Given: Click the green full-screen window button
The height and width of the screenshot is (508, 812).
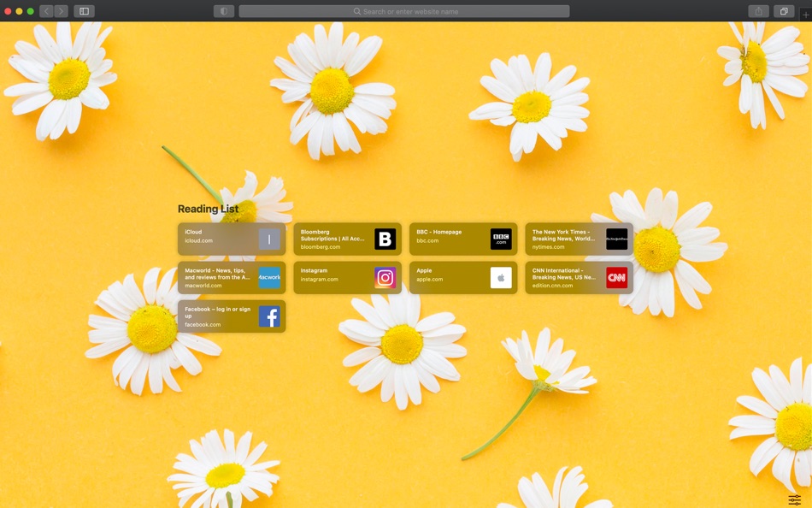Looking at the screenshot, I should 31,11.
